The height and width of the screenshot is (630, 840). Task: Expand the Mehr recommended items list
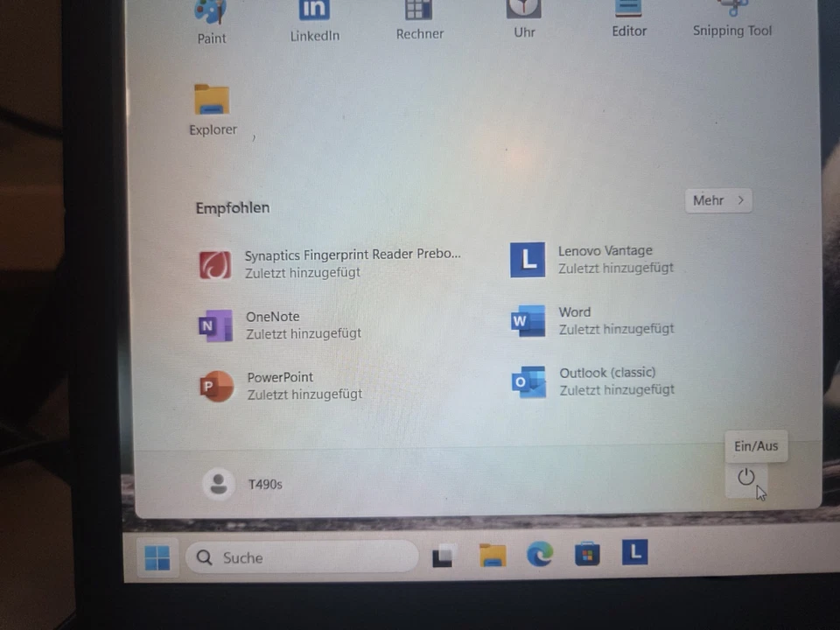tap(717, 200)
